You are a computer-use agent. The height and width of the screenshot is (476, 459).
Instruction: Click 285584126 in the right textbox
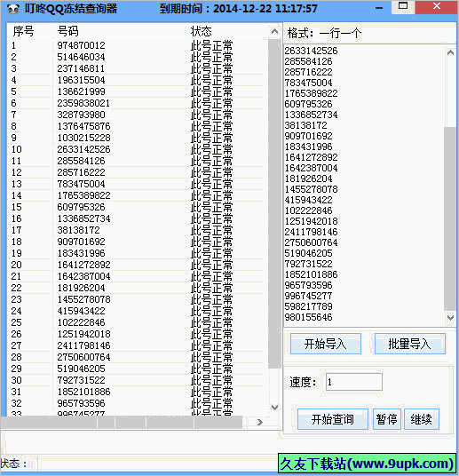click(308, 61)
